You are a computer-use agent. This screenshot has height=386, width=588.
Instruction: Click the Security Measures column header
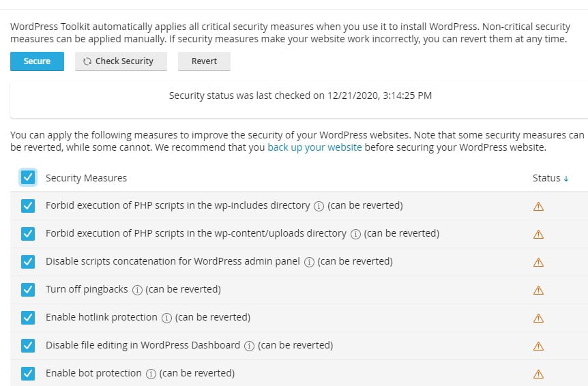[86, 178]
